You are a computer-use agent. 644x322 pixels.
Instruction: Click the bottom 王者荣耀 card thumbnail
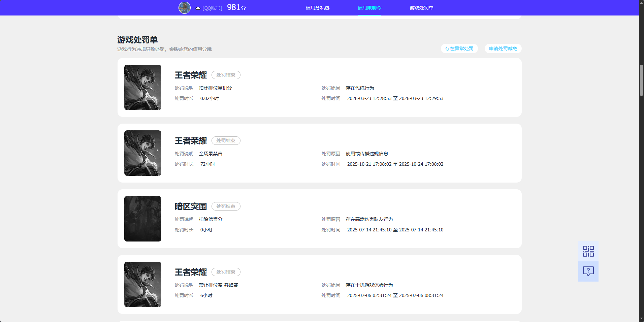pos(142,284)
